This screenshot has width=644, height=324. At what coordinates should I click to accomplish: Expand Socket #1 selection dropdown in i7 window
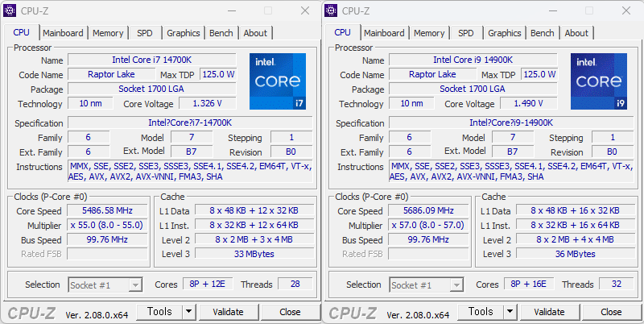pyautogui.click(x=135, y=285)
